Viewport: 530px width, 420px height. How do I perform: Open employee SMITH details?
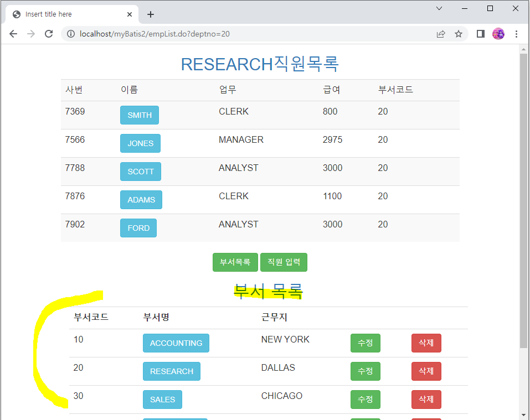pos(140,115)
